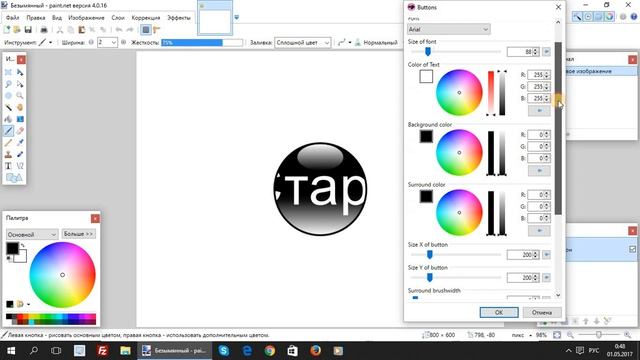The height and width of the screenshot is (360, 640).
Task: Select the Pencil tool
Action: pos(8,142)
